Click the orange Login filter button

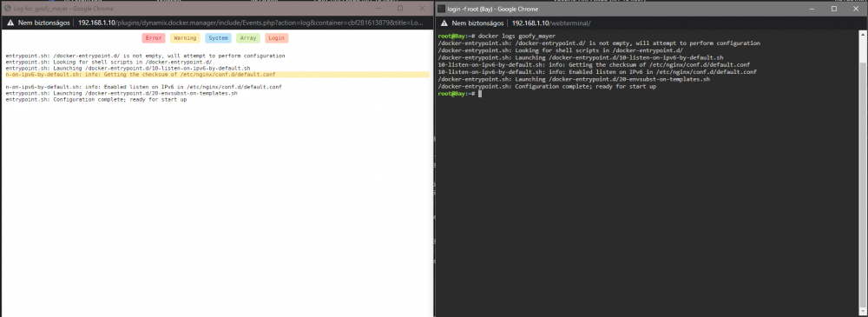pos(276,38)
